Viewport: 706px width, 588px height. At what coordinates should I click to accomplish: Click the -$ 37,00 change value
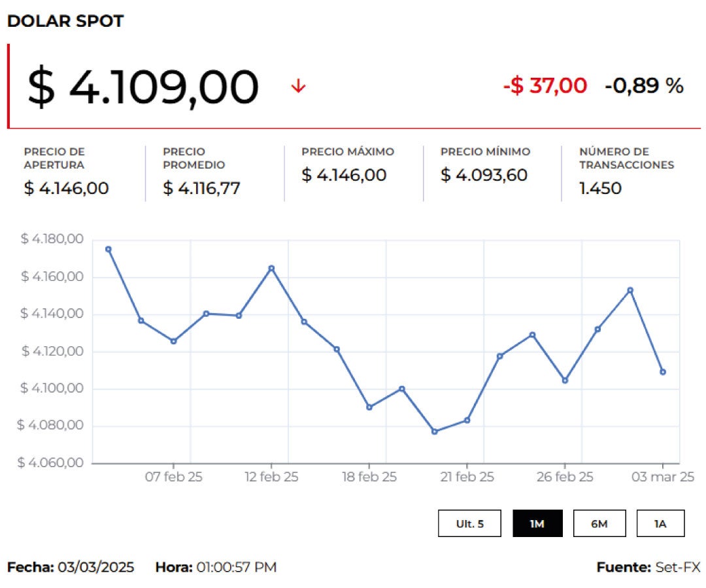545,86
